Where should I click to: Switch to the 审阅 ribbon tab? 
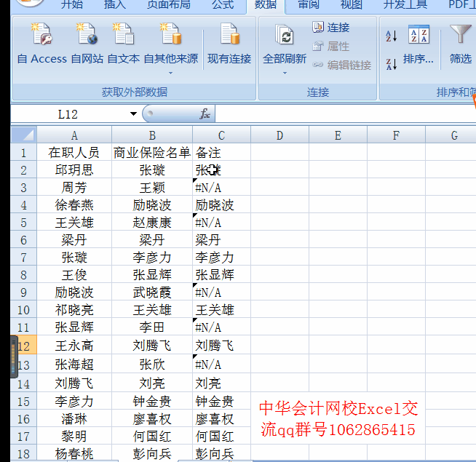pyautogui.click(x=309, y=4)
